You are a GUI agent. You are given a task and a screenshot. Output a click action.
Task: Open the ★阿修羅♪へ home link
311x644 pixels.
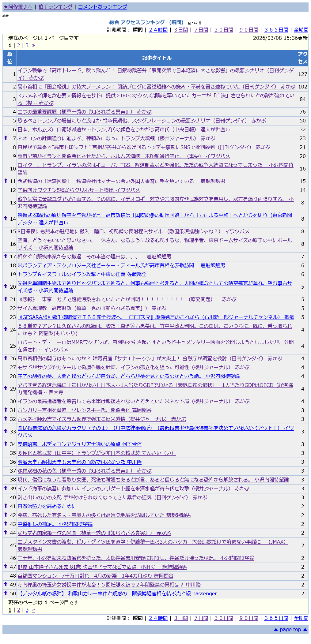coord(18,7)
